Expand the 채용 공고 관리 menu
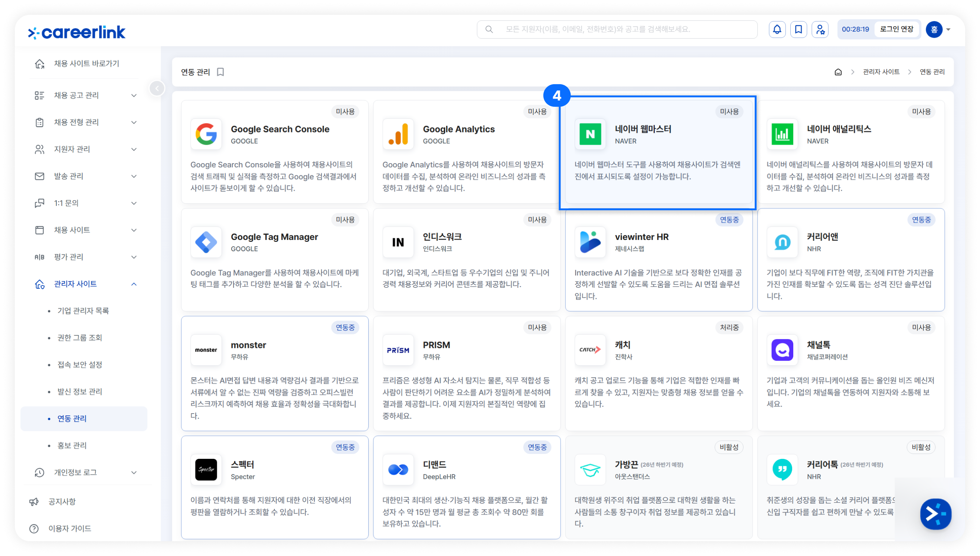This screenshot has height=556, width=980. (x=134, y=95)
